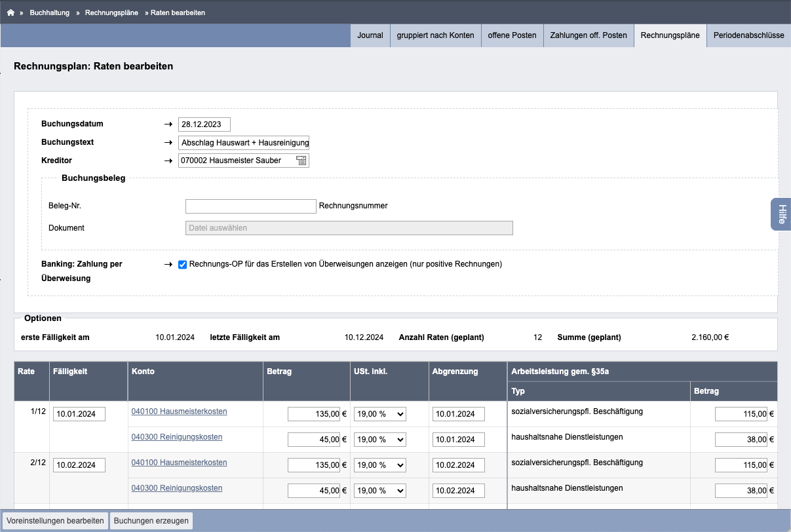Open Kreditor selection list icon
This screenshot has height=532, width=791.
point(301,161)
